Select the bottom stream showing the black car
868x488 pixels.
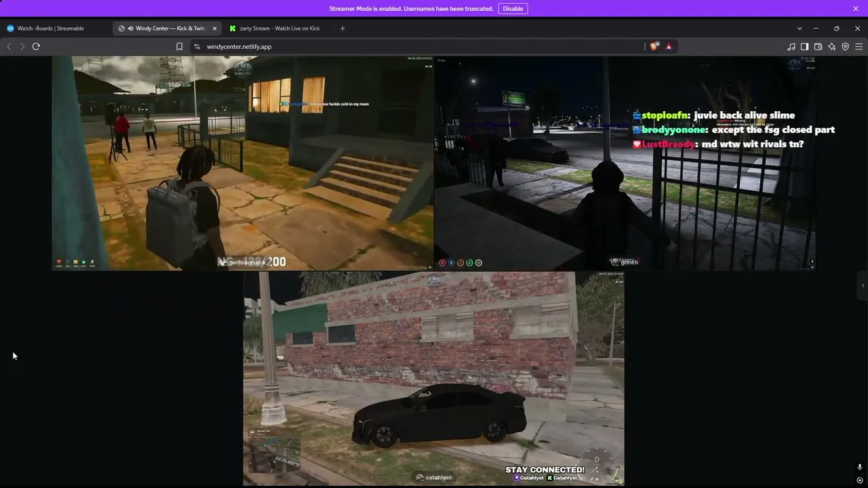click(x=434, y=379)
